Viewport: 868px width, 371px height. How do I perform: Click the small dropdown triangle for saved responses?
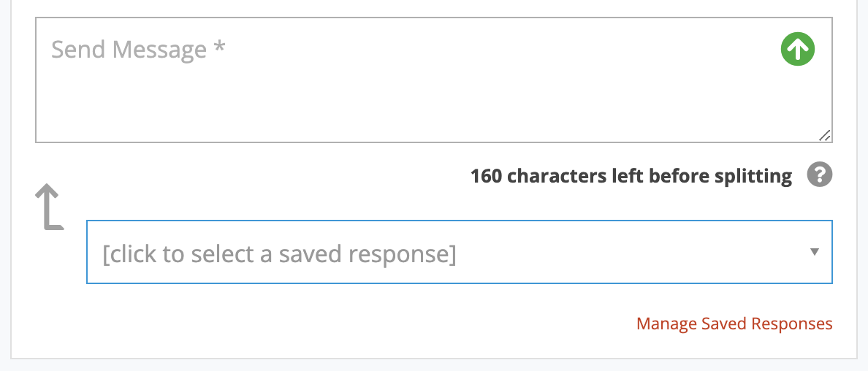click(814, 252)
